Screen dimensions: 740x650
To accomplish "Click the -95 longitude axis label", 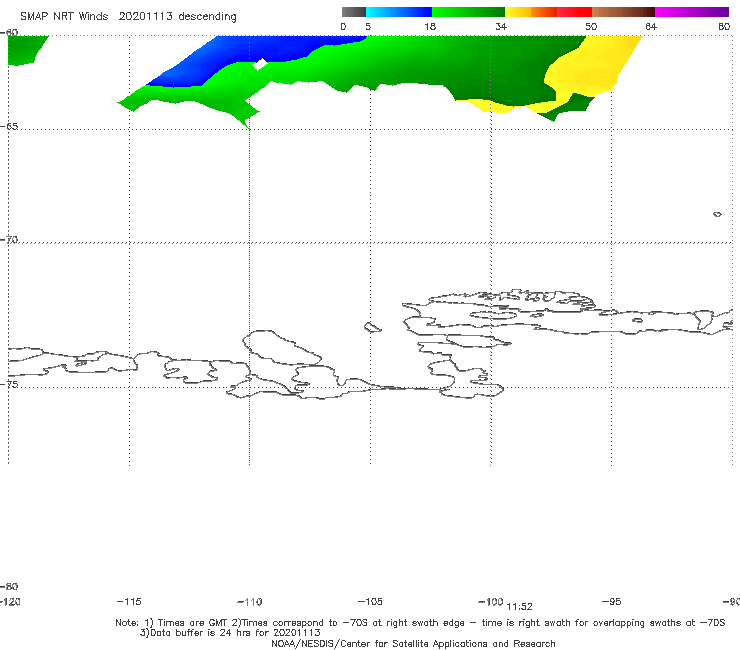I will point(612,601).
